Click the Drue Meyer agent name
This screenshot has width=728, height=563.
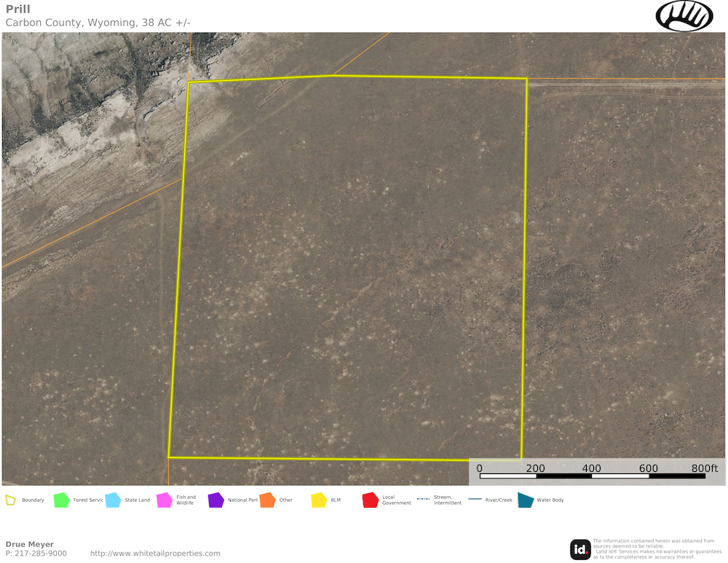[x=30, y=544]
